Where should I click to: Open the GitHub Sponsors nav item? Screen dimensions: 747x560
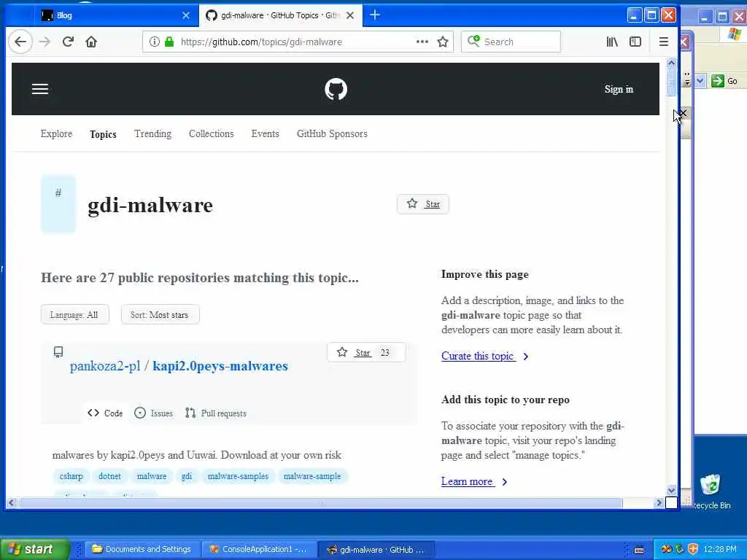tap(332, 134)
